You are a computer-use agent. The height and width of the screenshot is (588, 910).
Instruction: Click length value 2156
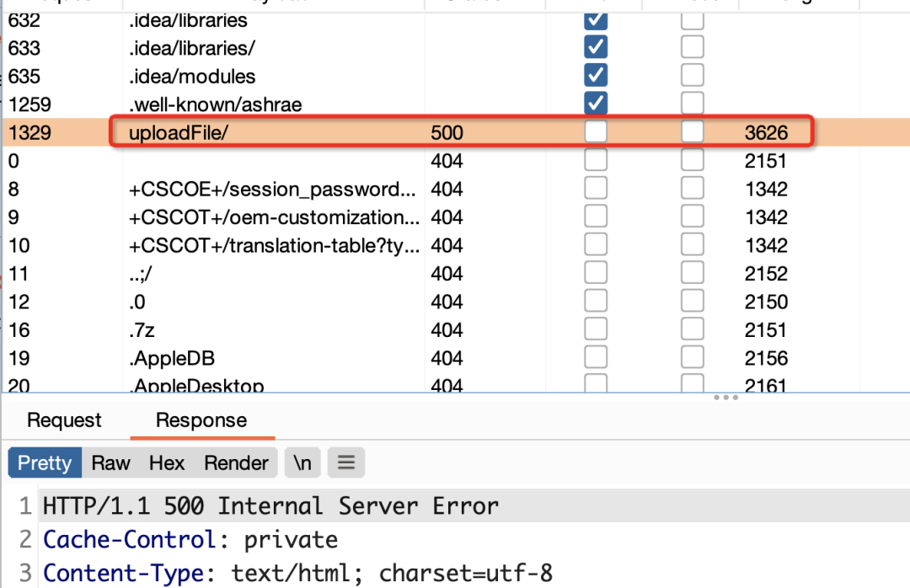766,358
